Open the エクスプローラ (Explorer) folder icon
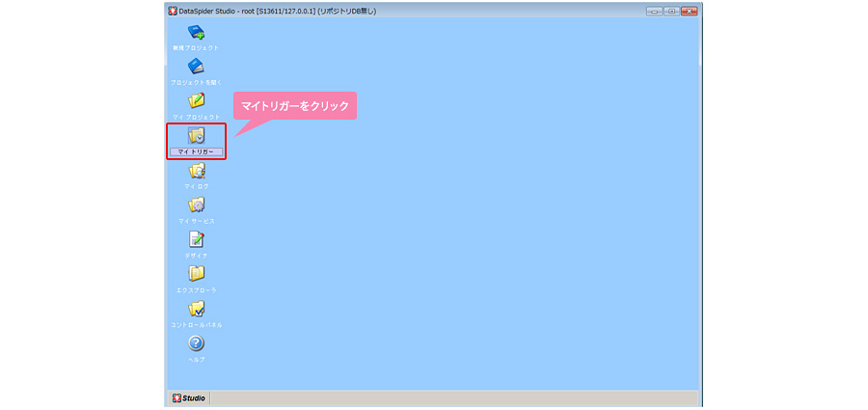 pyautogui.click(x=196, y=273)
